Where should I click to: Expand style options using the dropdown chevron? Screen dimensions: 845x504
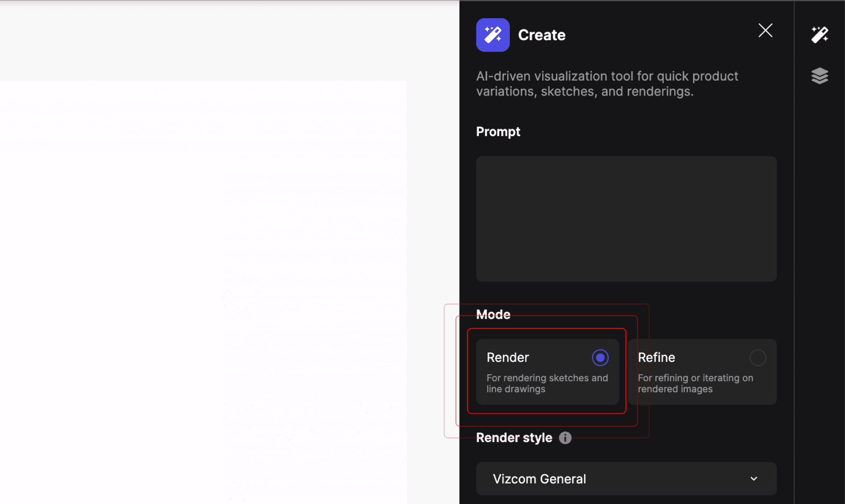pos(753,478)
